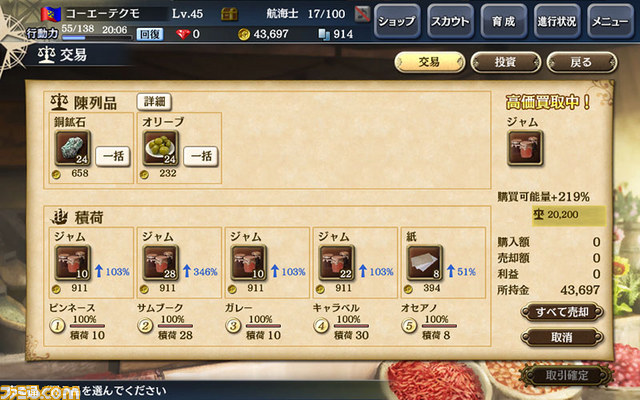Tap the paper (紙) cargo icon

coord(424,263)
